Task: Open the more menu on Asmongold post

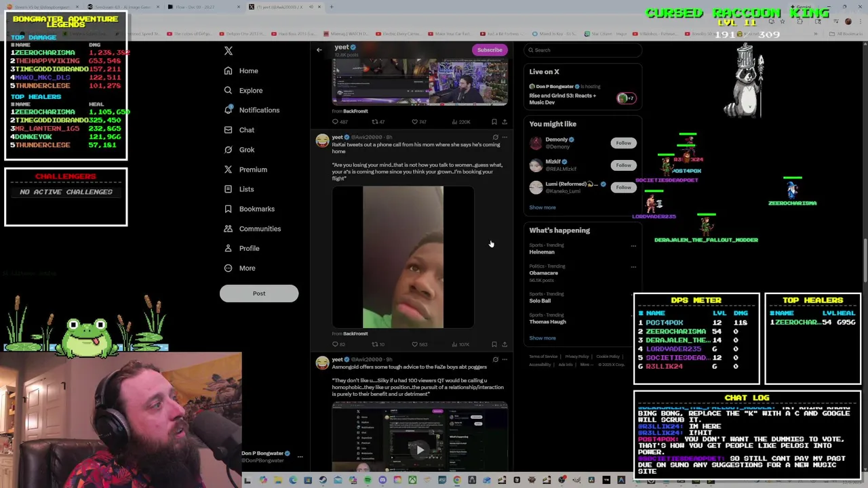Action: [505, 359]
